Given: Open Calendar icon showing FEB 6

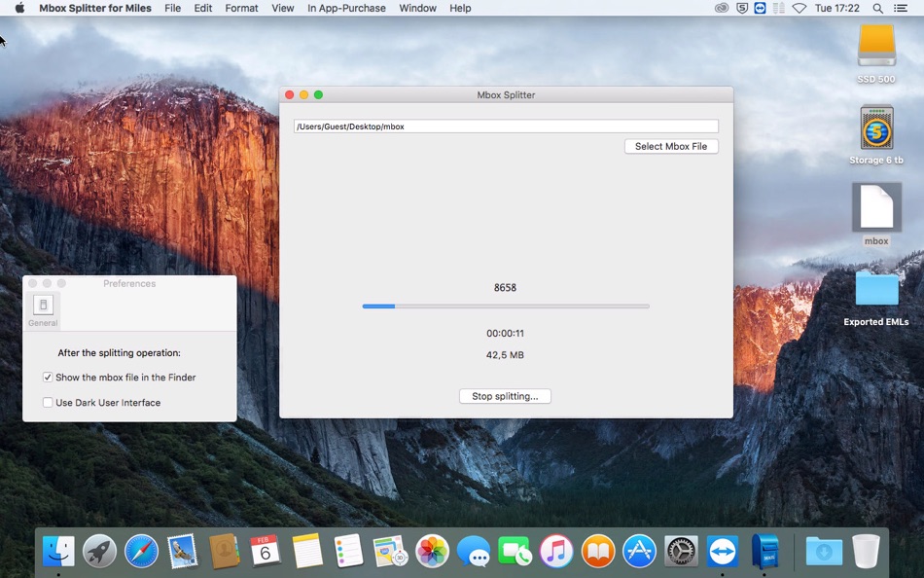Looking at the screenshot, I should click(266, 551).
